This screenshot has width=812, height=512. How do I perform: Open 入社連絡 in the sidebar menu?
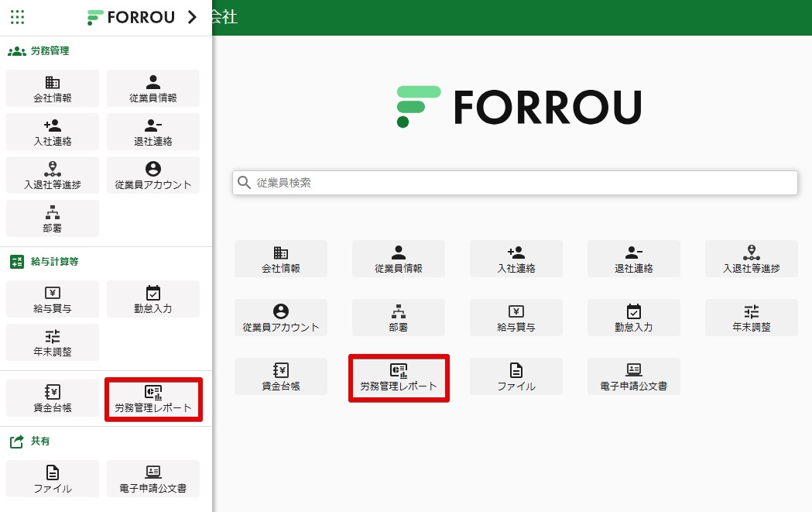[53, 132]
